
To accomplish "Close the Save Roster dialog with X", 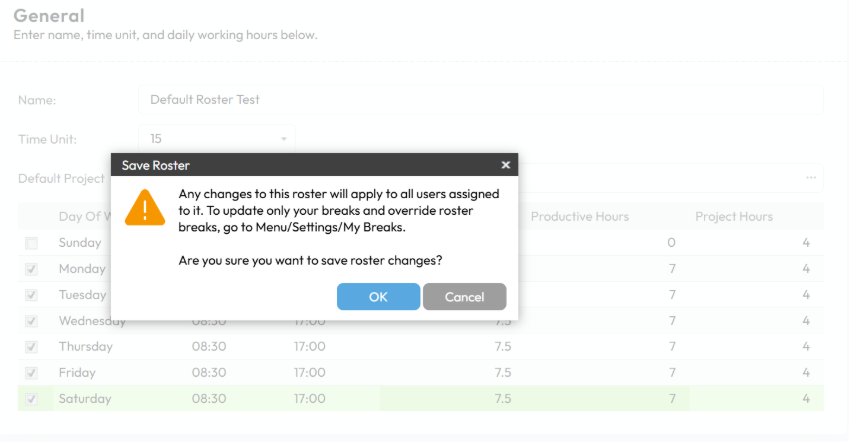I will (505, 165).
